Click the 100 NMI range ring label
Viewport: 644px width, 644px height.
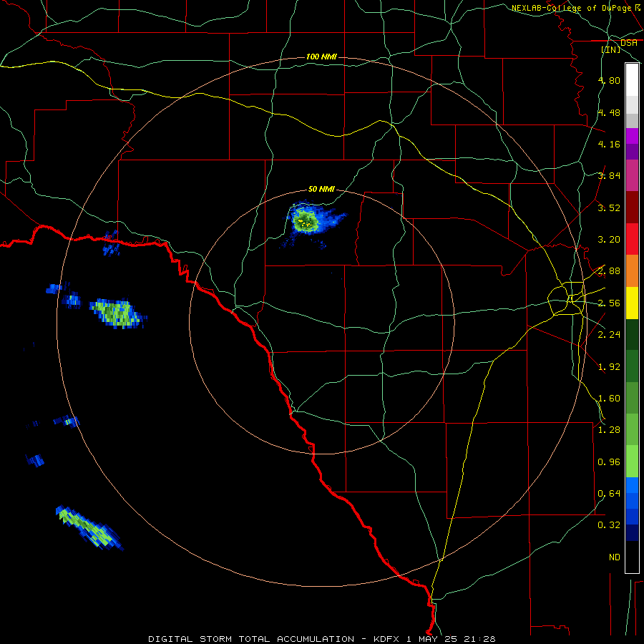tap(321, 57)
